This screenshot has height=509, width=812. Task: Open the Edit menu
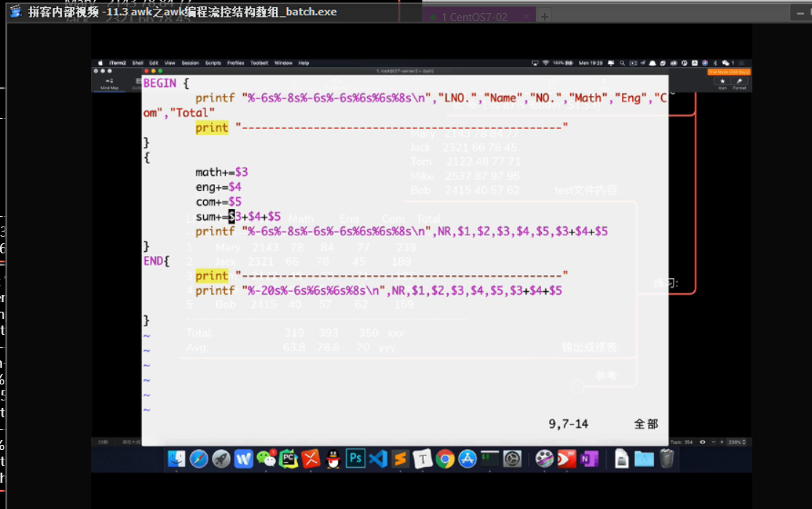(x=154, y=63)
